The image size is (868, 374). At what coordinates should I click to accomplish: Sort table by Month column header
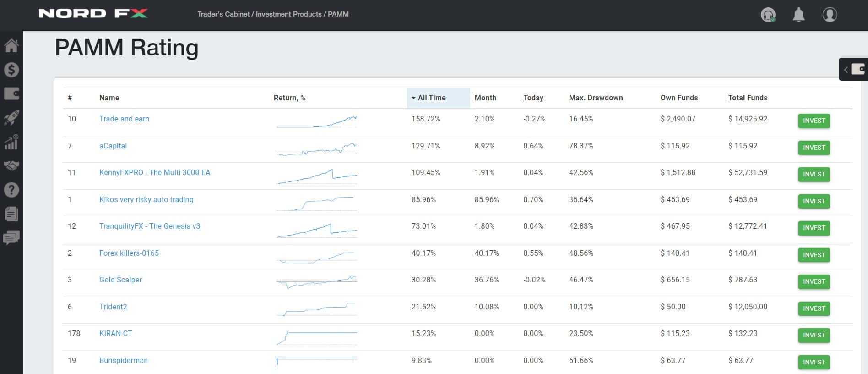485,98
